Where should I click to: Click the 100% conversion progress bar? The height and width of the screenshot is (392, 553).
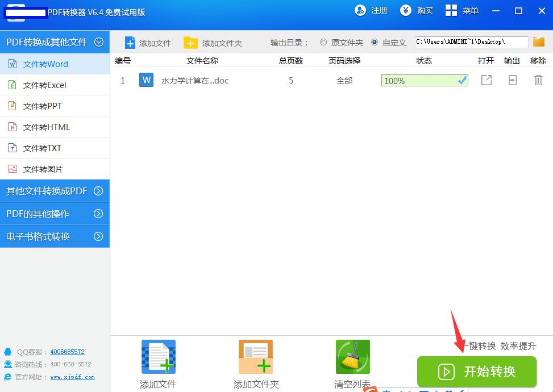pos(425,81)
